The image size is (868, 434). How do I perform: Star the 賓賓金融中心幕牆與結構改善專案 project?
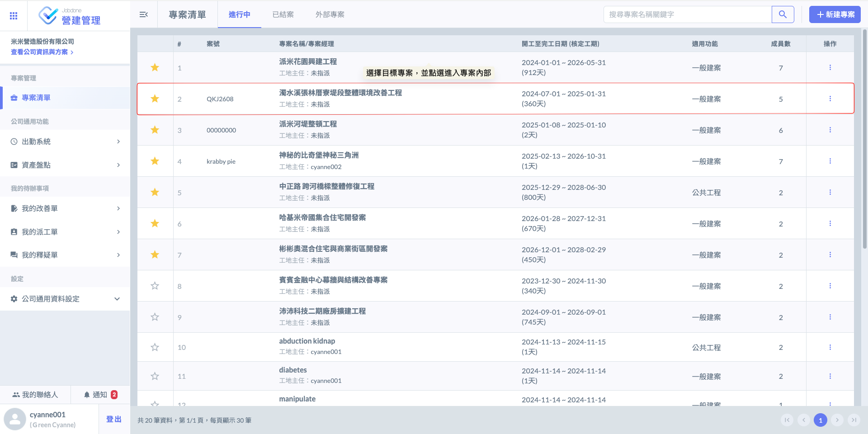[155, 286]
